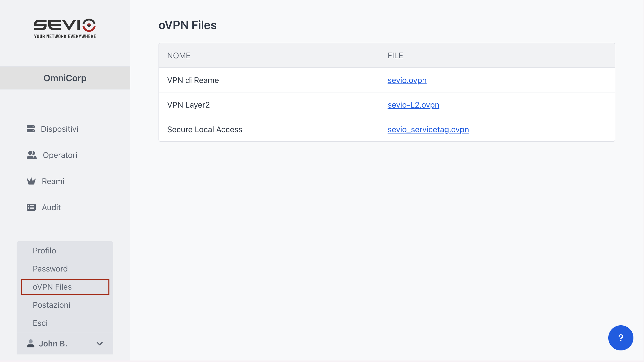Select the oVPN Files menu entry
The image size is (644, 362).
tap(52, 287)
